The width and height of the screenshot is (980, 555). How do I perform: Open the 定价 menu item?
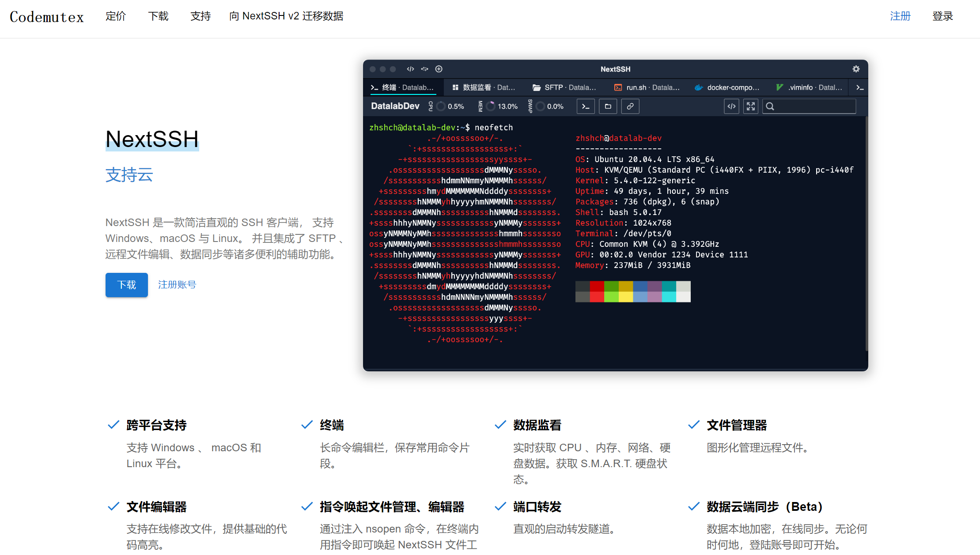116,16
